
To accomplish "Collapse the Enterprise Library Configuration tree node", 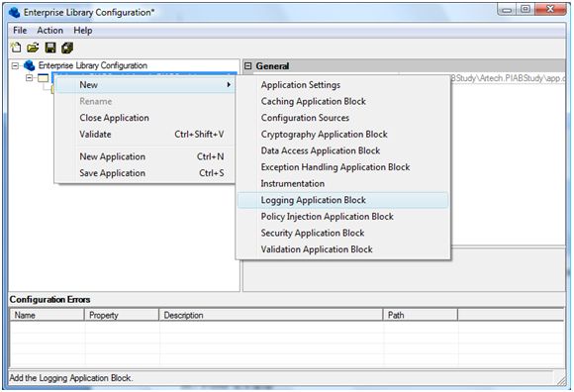I will tap(15, 66).
